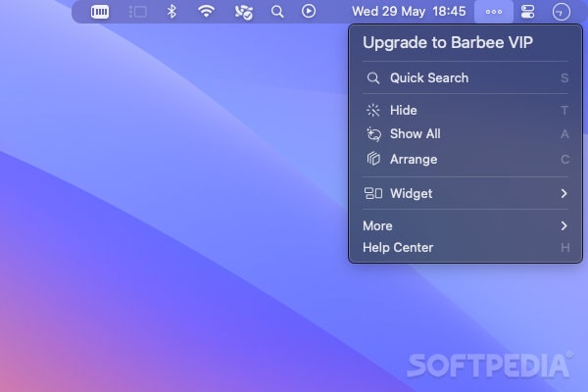Click the T shortcut key for Hide
The width and height of the screenshot is (588, 392).
coord(564,111)
